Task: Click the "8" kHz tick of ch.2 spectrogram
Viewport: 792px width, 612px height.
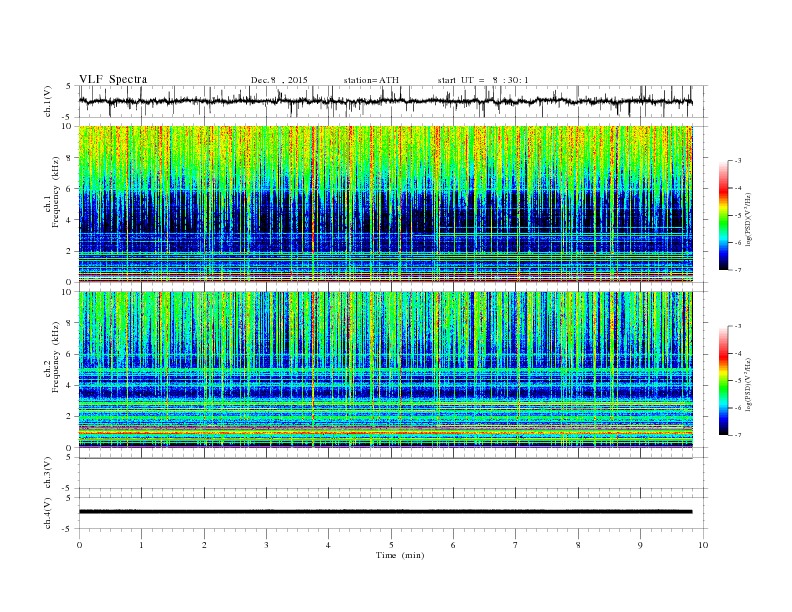Action: tap(70, 323)
